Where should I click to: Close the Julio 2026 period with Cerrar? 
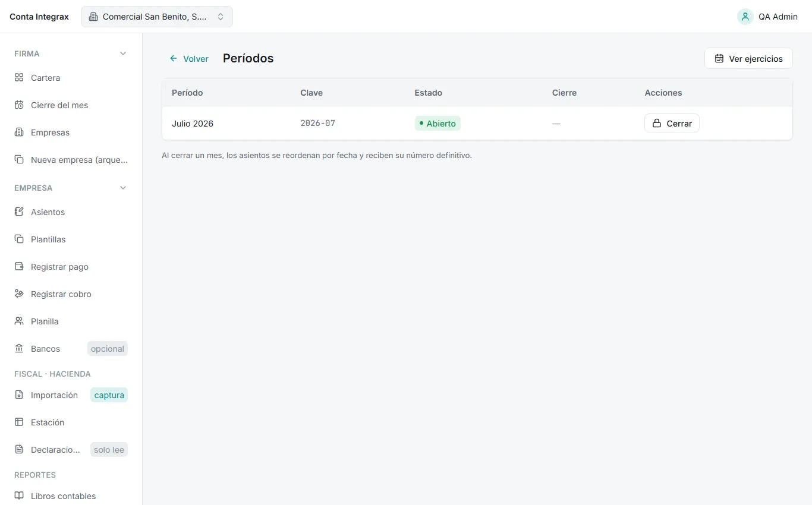pos(672,123)
